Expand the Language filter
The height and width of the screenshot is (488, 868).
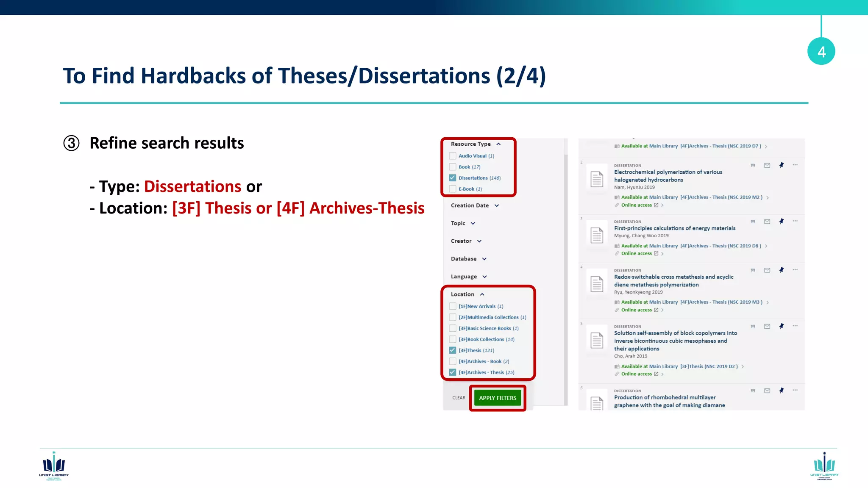click(x=485, y=277)
